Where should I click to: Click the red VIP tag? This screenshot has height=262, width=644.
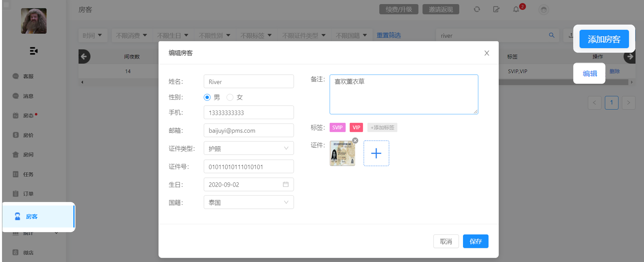tap(356, 127)
